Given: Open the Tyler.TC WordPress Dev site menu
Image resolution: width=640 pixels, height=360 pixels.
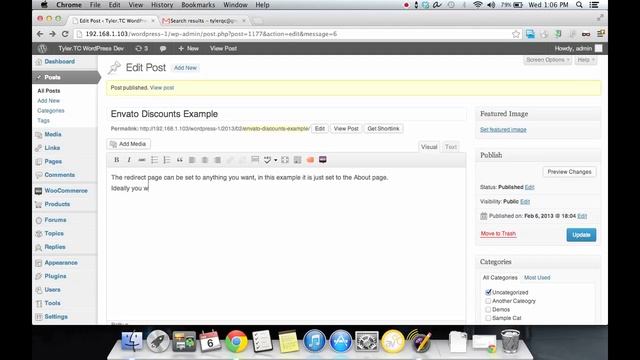Looking at the screenshot, I should click(x=91, y=48).
